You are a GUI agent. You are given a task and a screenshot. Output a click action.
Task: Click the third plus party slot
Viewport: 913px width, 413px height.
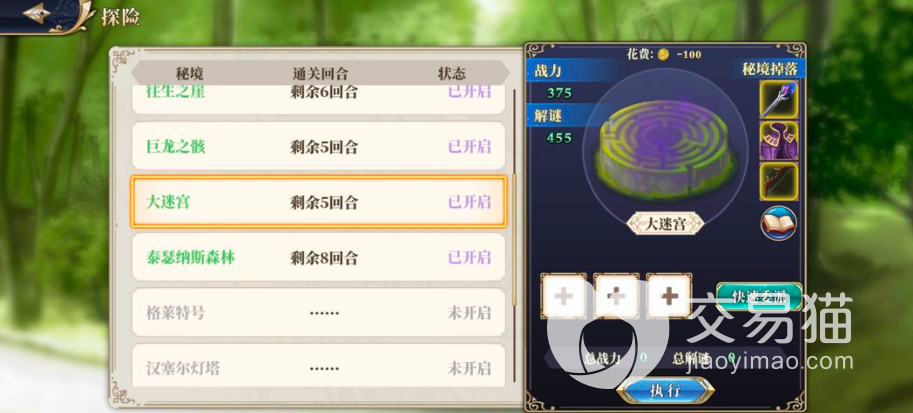click(669, 296)
